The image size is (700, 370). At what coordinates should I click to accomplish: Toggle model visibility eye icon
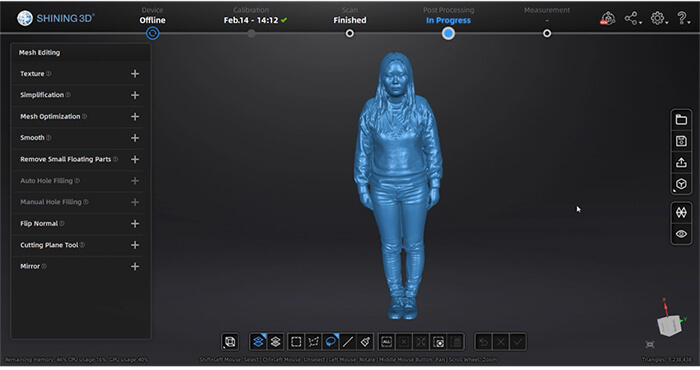(681, 234)
